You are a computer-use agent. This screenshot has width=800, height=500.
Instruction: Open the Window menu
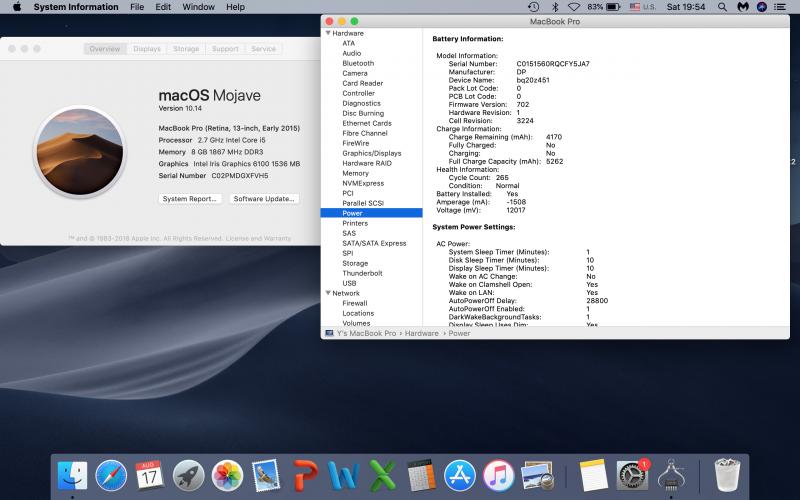198,7
